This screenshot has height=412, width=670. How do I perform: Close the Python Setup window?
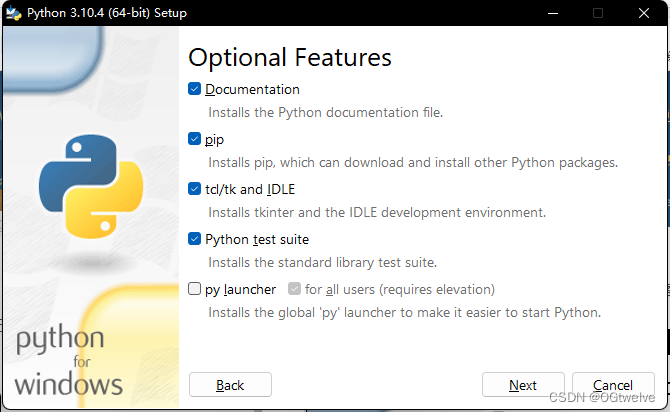(x=644, y=13)
